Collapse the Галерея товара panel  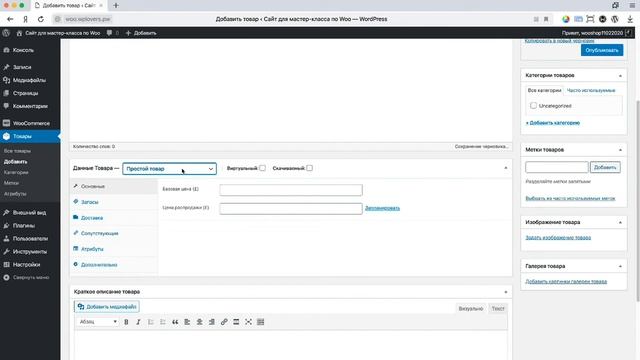coord(620,266)
